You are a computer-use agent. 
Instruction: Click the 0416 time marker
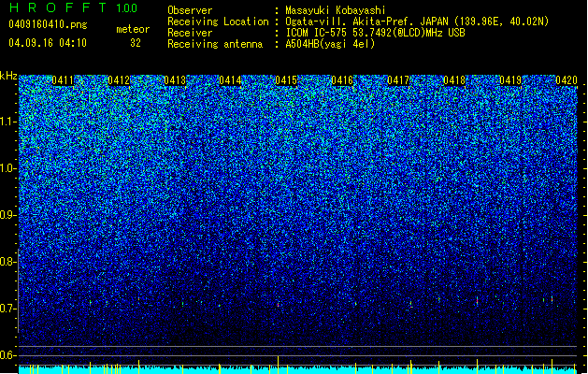point(342,80)
